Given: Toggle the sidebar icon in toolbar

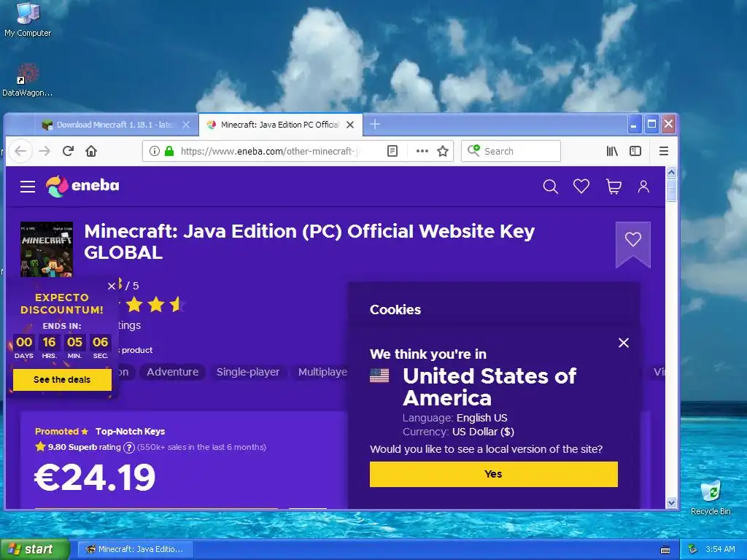Looking at the screenshot, I should pyautogui.click(x=635, y=151).
